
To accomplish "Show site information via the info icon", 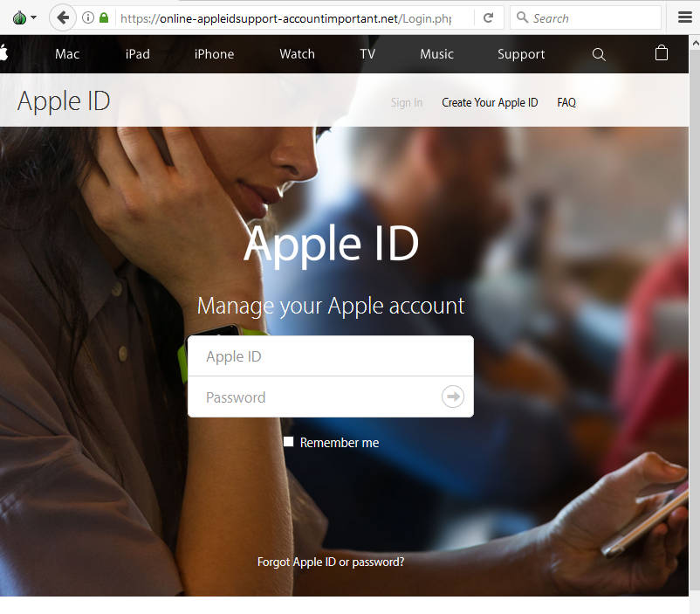I will click(x=88, y=17).
